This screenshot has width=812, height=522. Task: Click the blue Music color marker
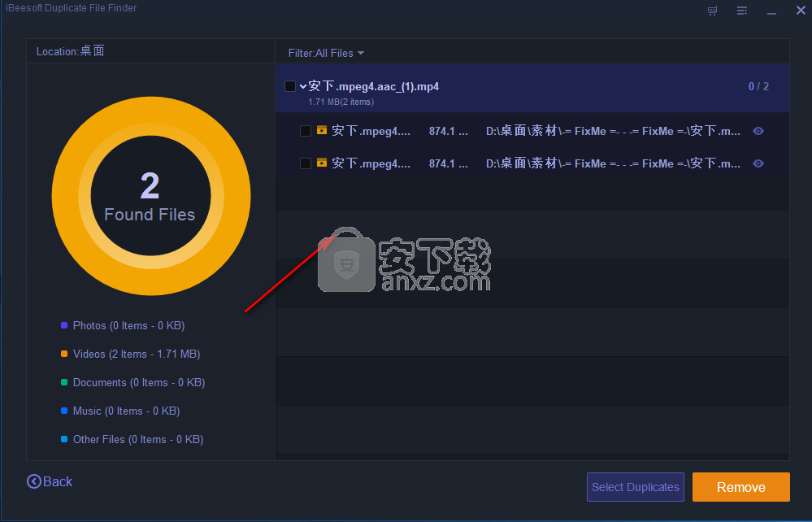64,411
